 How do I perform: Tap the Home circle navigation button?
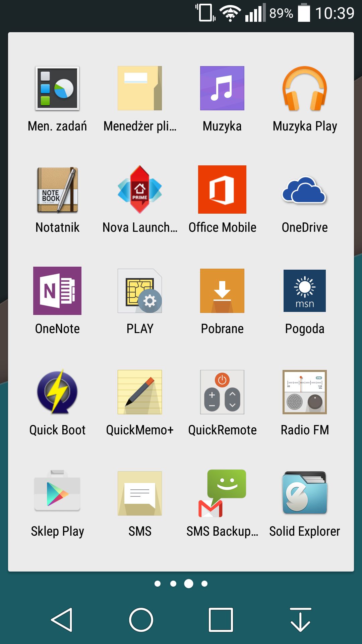coord(141,620)
